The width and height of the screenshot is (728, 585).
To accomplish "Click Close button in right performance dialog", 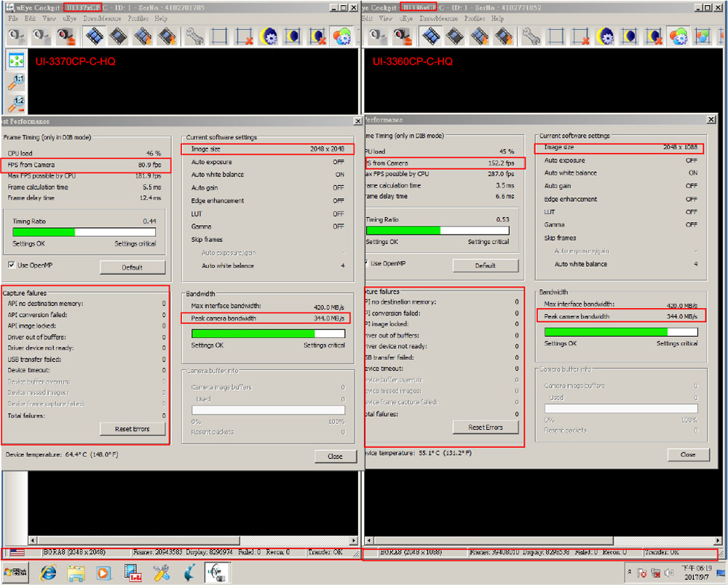I will pyautogui.click(x=688, y=455).
